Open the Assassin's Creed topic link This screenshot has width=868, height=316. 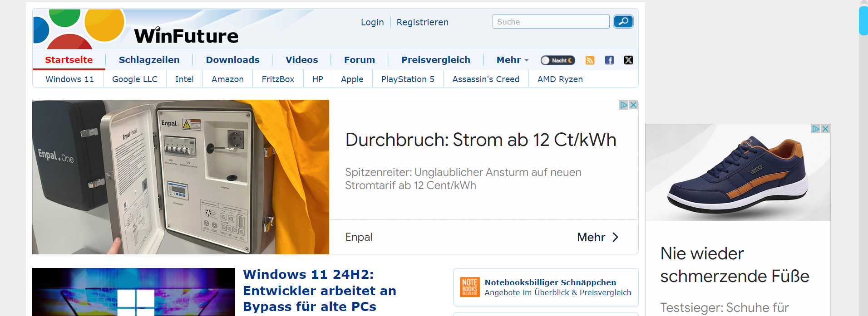coord(486,79)
